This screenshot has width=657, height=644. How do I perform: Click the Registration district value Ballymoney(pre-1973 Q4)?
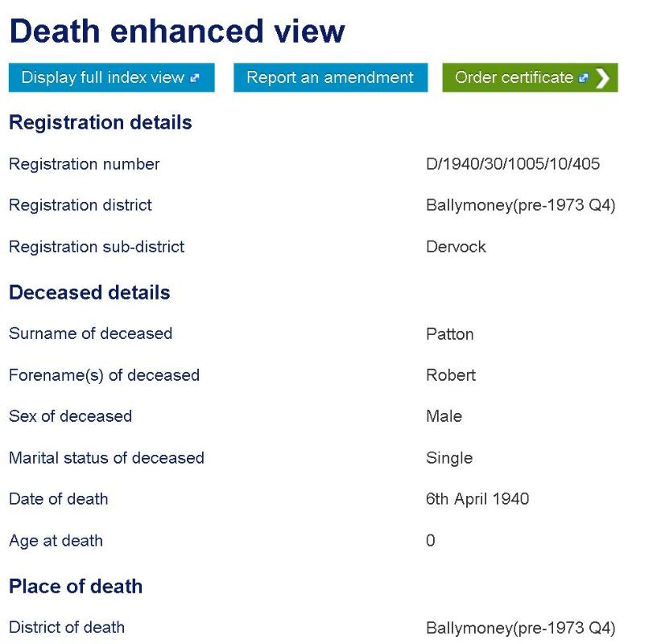[520, 205]
